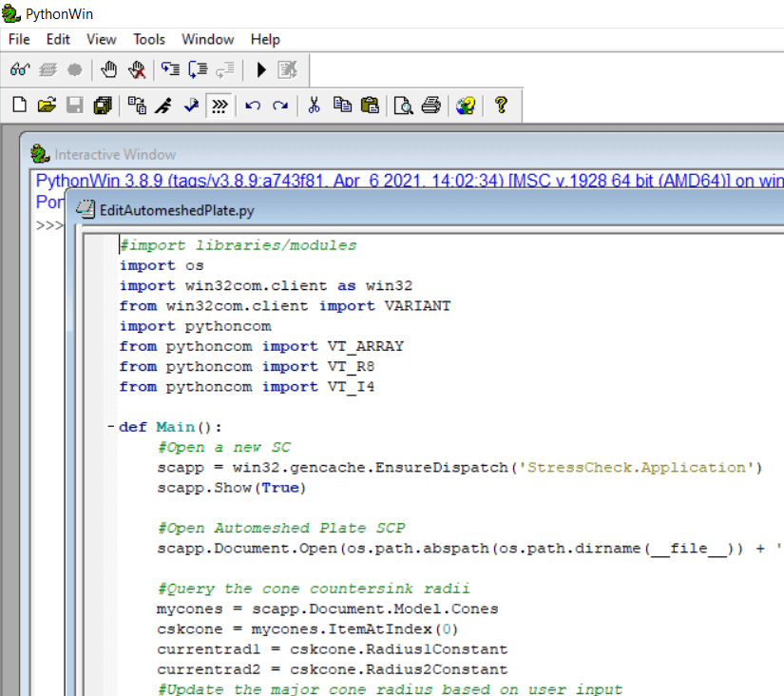Step into code with the step-in debug icon
Screen dimensions: 784x696
(x=169, y=68)
